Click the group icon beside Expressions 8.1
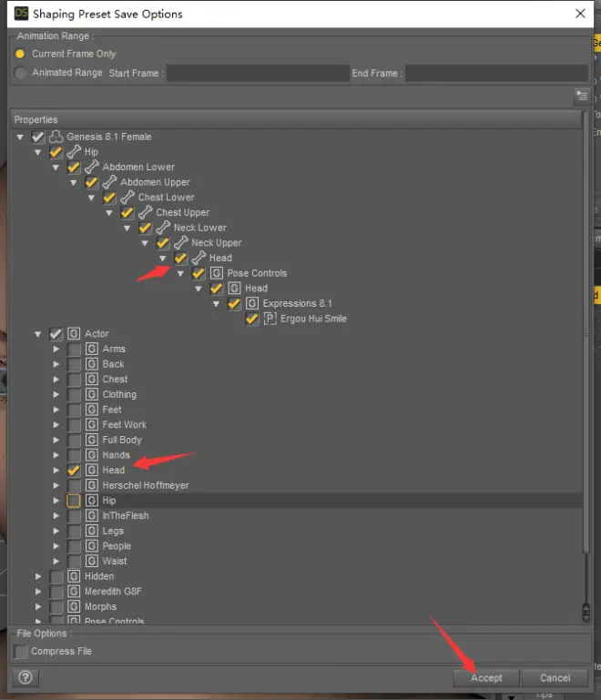The width and height of the screenshot is (601, 700). [252, 303]
